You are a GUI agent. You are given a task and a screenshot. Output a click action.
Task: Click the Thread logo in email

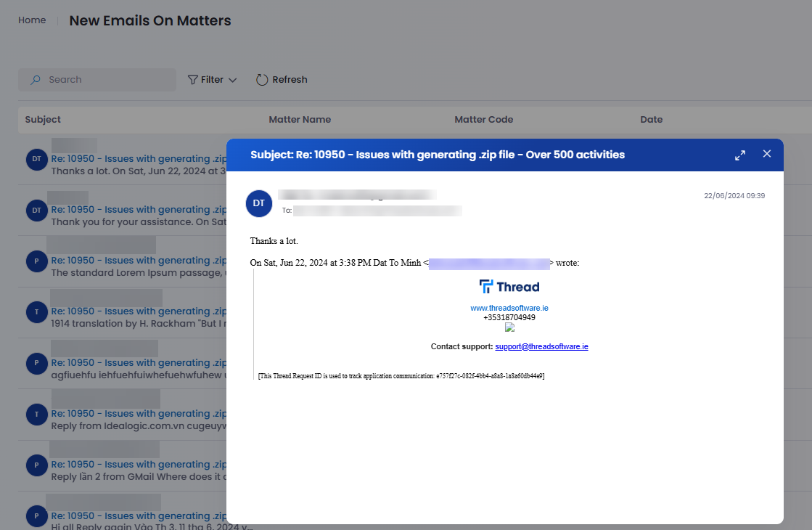click(509, 286)
